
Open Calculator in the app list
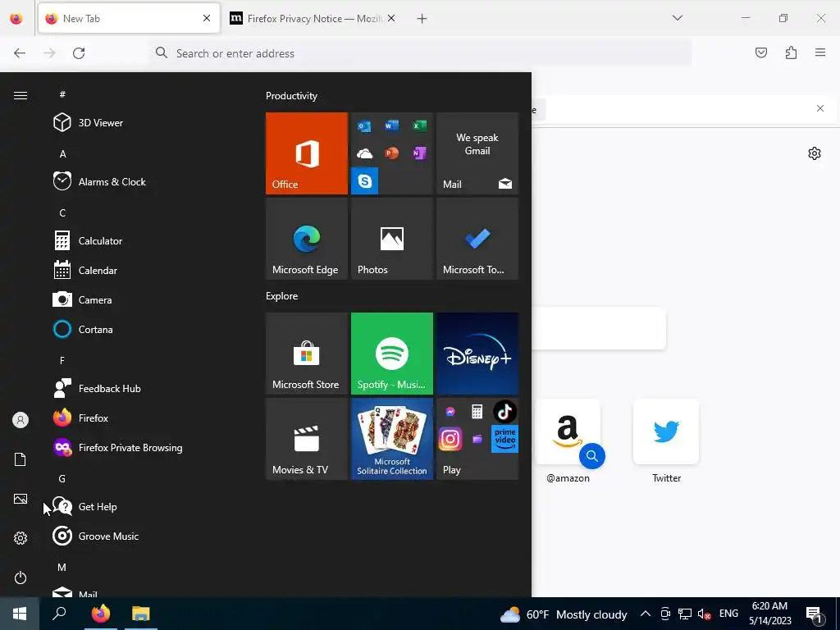coord(144,240)
